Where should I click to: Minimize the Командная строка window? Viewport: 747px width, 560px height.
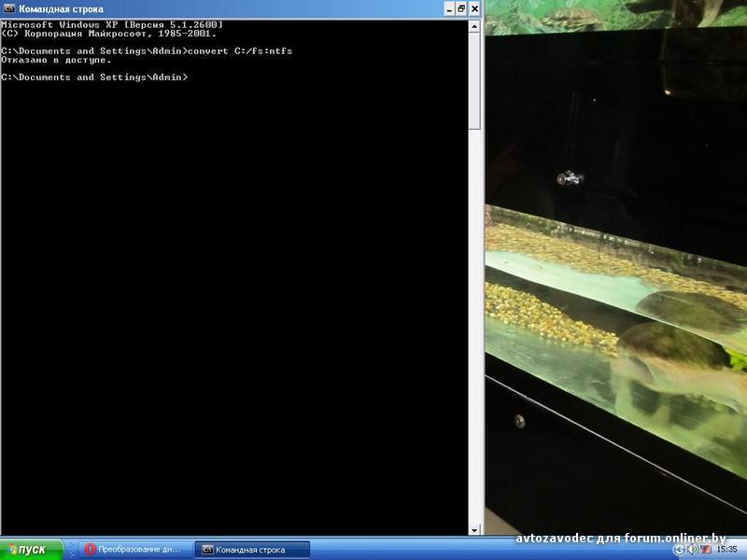tap(449, 8)
